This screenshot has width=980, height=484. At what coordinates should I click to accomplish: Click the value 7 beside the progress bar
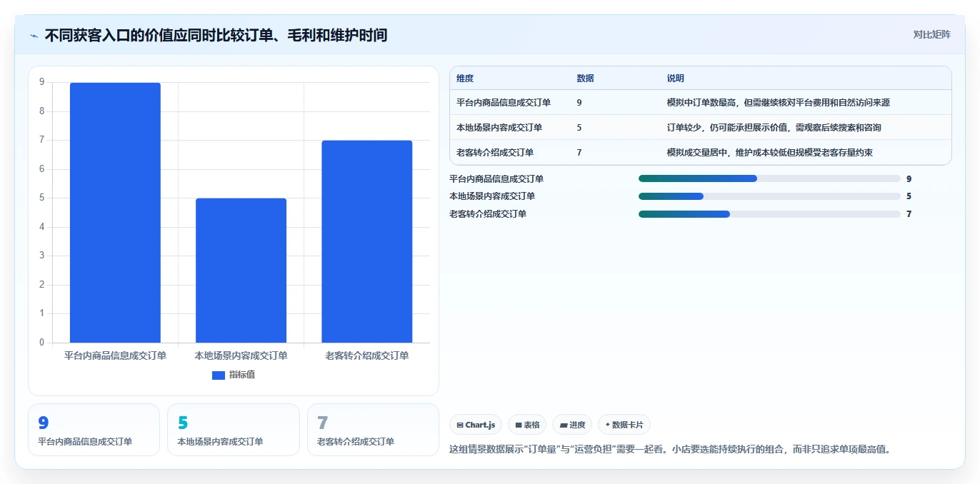point(909,214)
